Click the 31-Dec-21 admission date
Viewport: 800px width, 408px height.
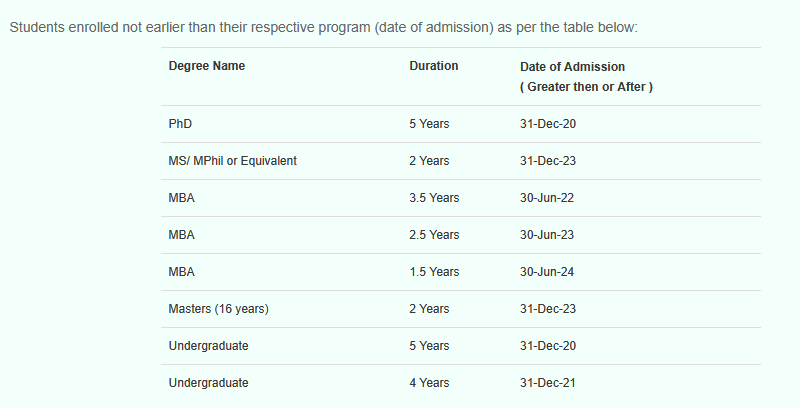click(548, 383)
